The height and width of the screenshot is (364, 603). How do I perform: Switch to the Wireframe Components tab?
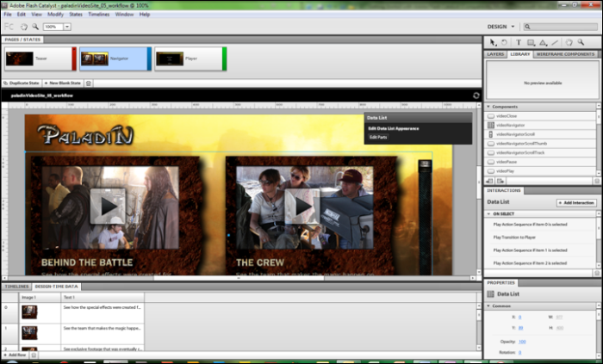[565, 54]
